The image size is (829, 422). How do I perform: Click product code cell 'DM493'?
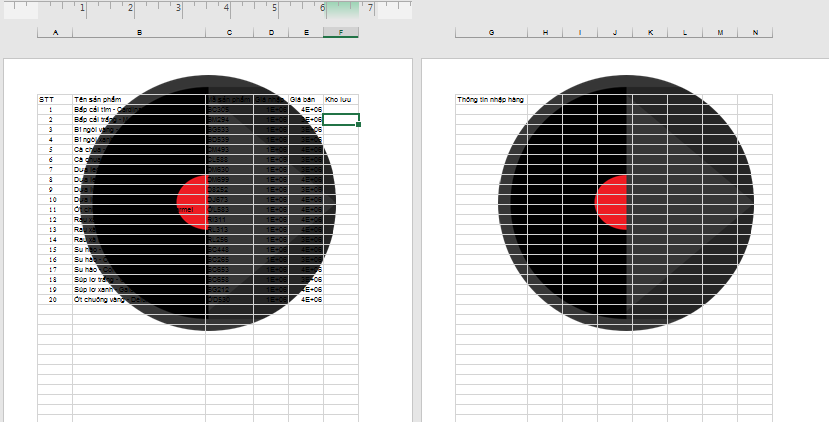click(229, 150)
